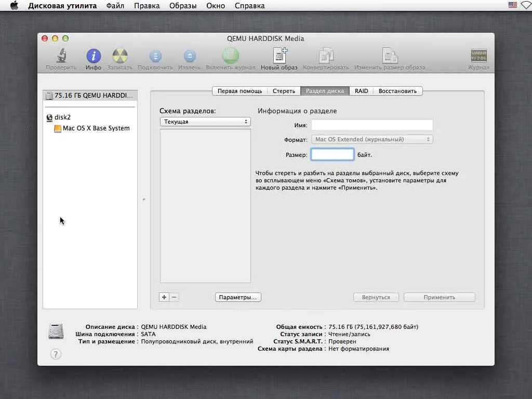This screenshot has height=399, width=532.
Task: Switch to the RAID tab
Action: pos(362,91)
